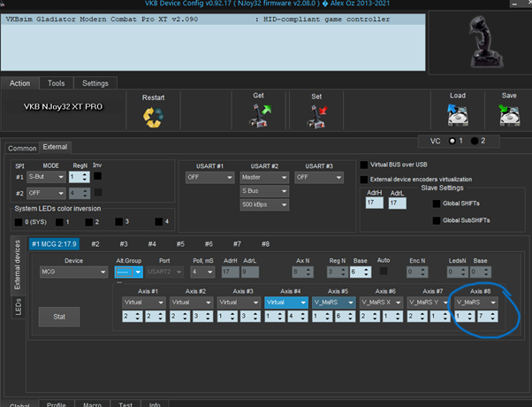
Task: Click the Set joystick icon
Action: pyautogui.click(x=317, y=117)
